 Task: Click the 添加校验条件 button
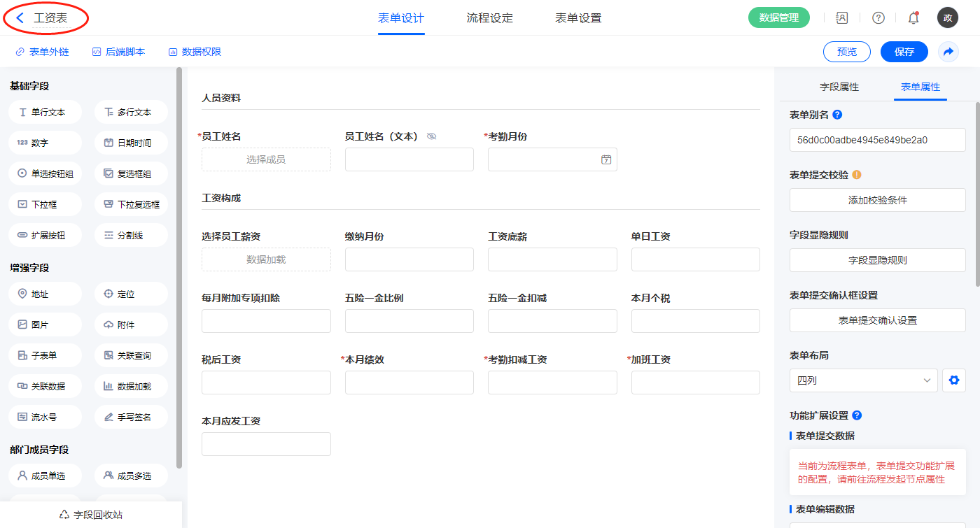coord(877,200)
